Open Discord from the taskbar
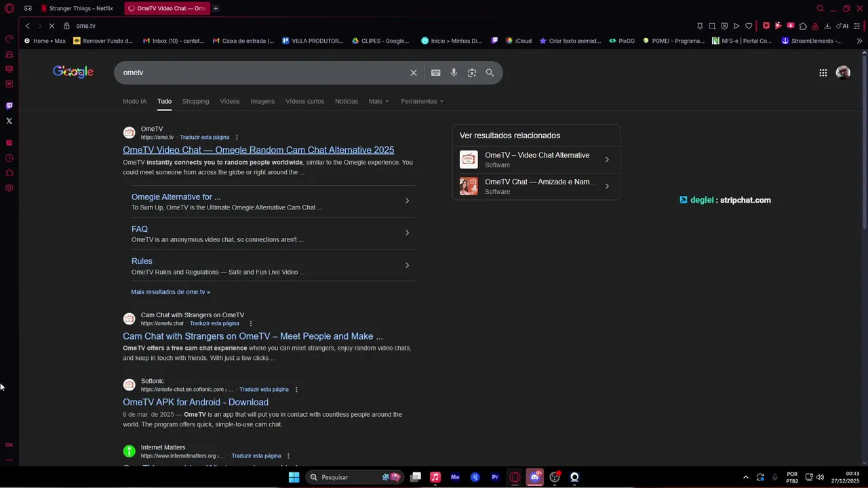The height and width of the screenshot is (488, 868). coord(535,477)
